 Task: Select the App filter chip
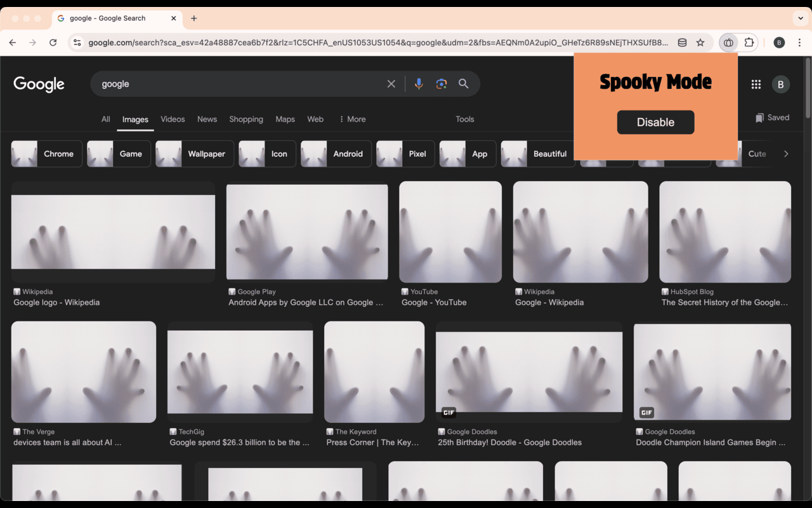[468, 154]
